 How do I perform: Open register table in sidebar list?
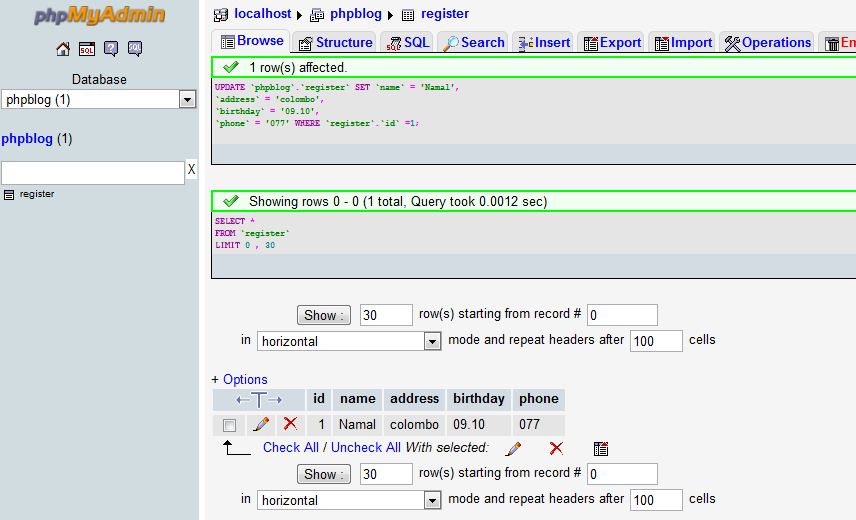point(37,194)
